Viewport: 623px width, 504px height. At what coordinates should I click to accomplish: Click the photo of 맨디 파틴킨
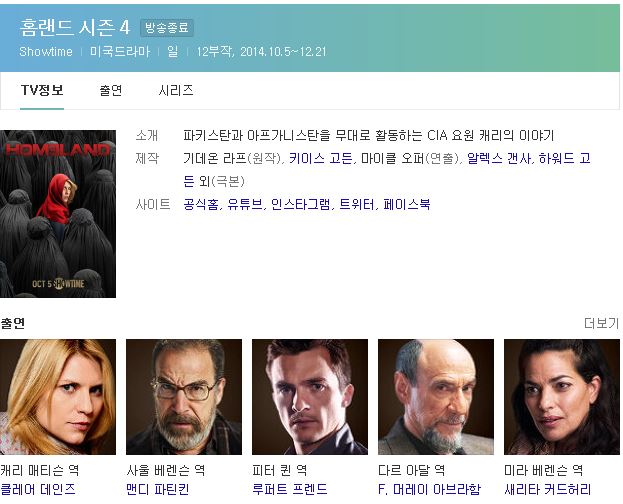click(184, 397)
